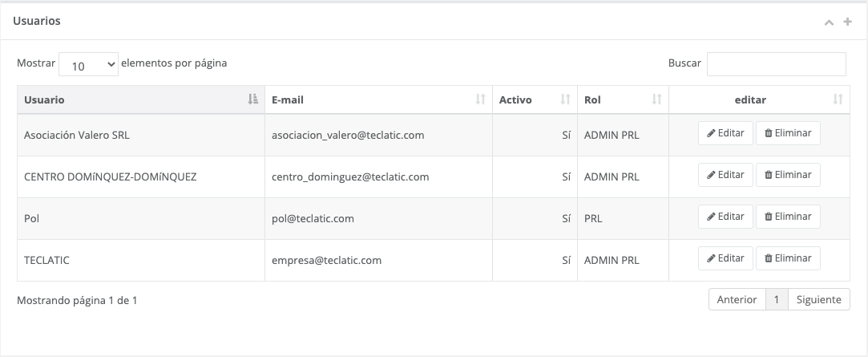Edit the CENTRO DOMíNQUEZ-DOMíNQUEZ user
The width and height of the screenshot is (868, 357).
(x=726, y=175)
